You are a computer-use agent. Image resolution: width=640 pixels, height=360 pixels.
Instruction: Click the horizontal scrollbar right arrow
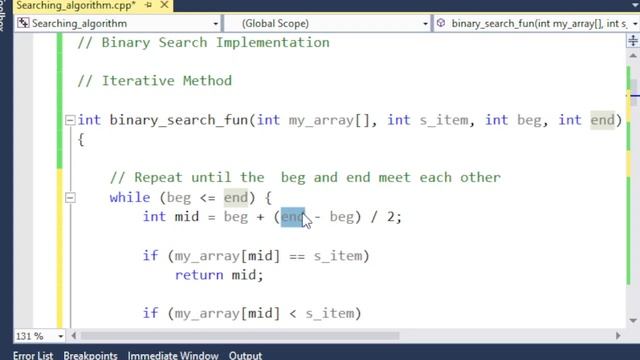[618, 336]
